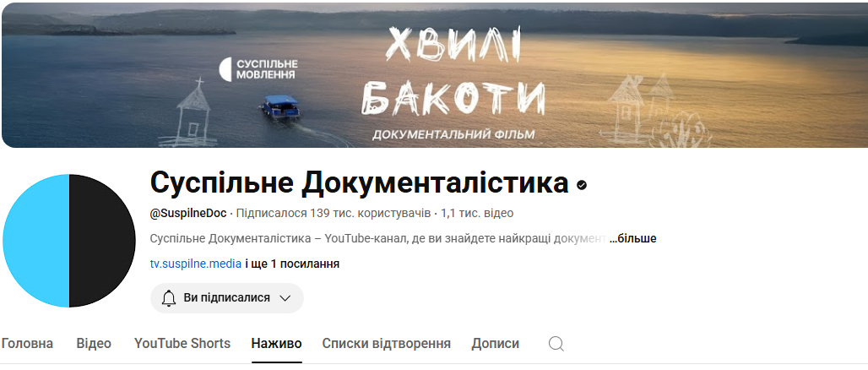Screen dimensions: 868x370
Task: Open the channel search magnifier icon
Action: coord(556,344)
